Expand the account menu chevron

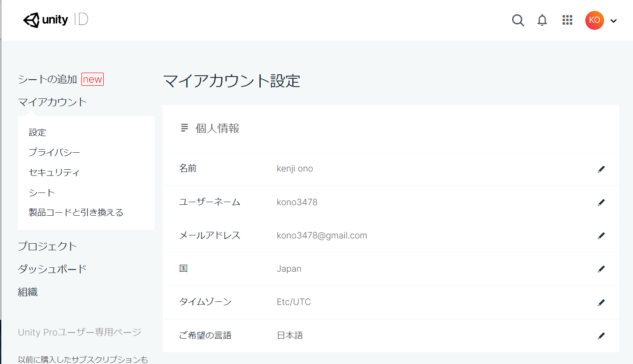tap(614, 21)
